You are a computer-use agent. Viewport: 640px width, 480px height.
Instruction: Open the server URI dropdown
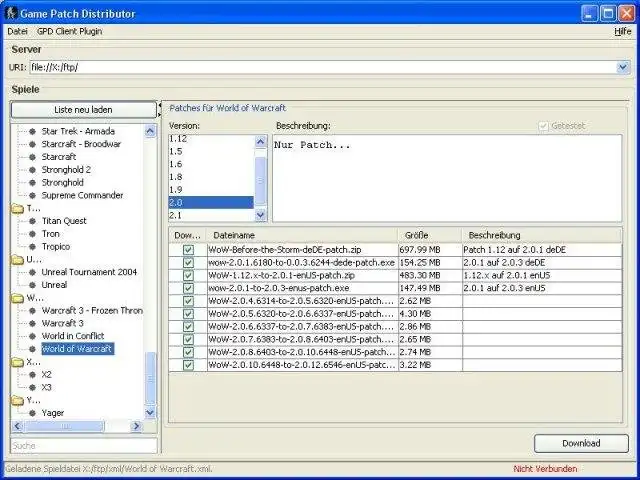[622, 67]
